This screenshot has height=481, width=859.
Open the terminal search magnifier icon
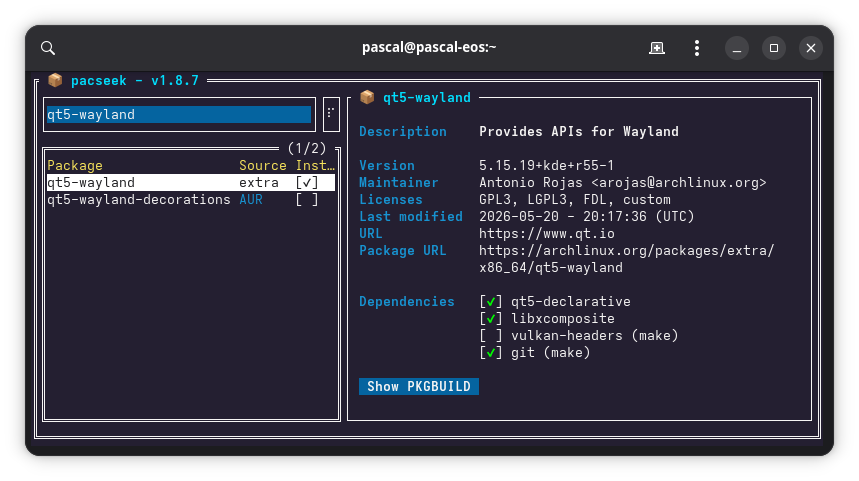48,48
